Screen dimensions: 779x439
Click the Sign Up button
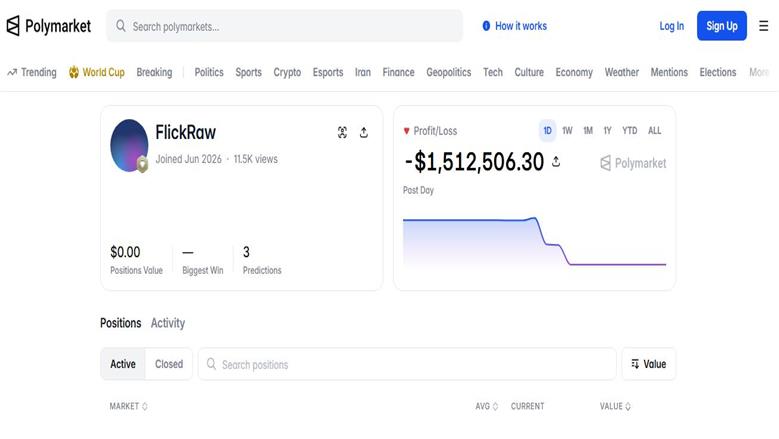pyautogui.click(x=721, y=26)
